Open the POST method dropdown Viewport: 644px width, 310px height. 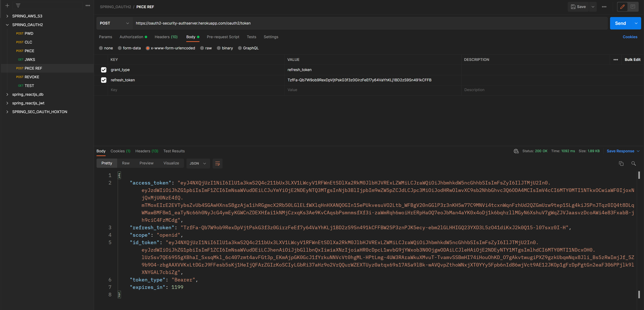(x=114, y=23)
